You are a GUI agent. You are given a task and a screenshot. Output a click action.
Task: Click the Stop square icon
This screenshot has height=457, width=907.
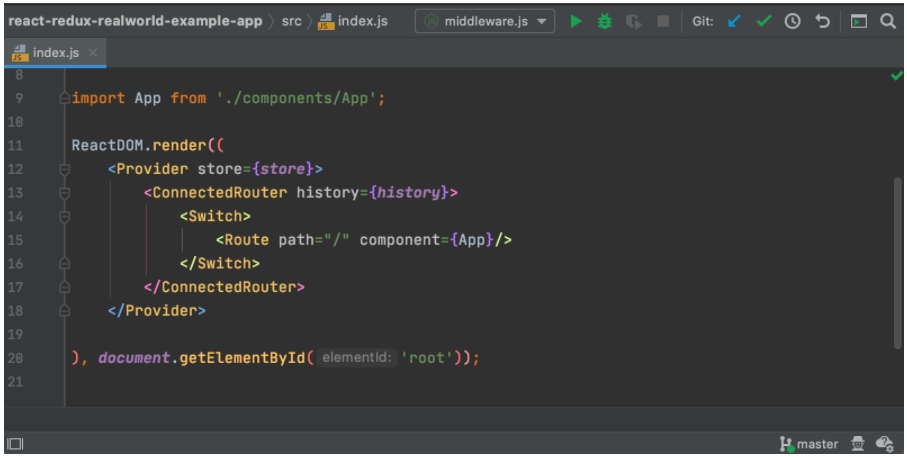663,21
